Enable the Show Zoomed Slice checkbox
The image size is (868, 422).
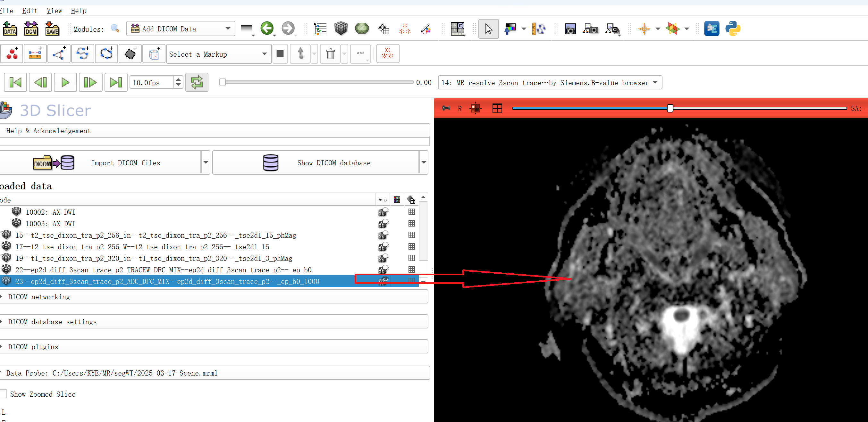(4, 394)
